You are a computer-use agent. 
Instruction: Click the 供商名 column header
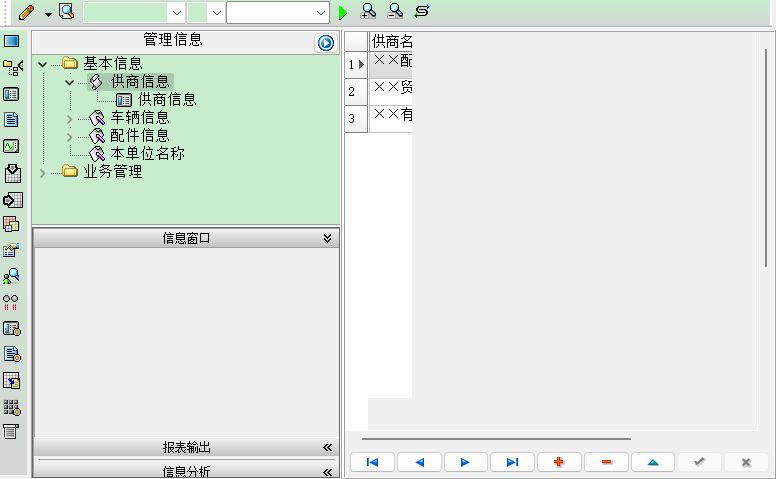391,41
